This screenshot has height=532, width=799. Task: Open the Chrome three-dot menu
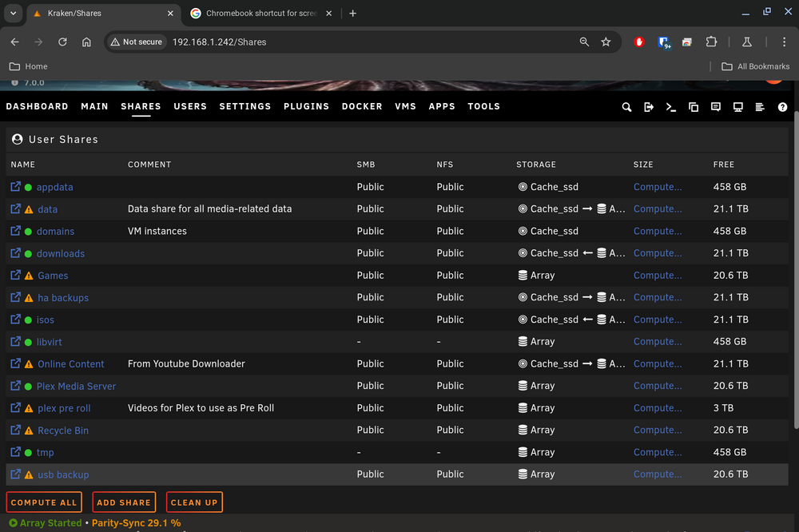pos(784,42)
